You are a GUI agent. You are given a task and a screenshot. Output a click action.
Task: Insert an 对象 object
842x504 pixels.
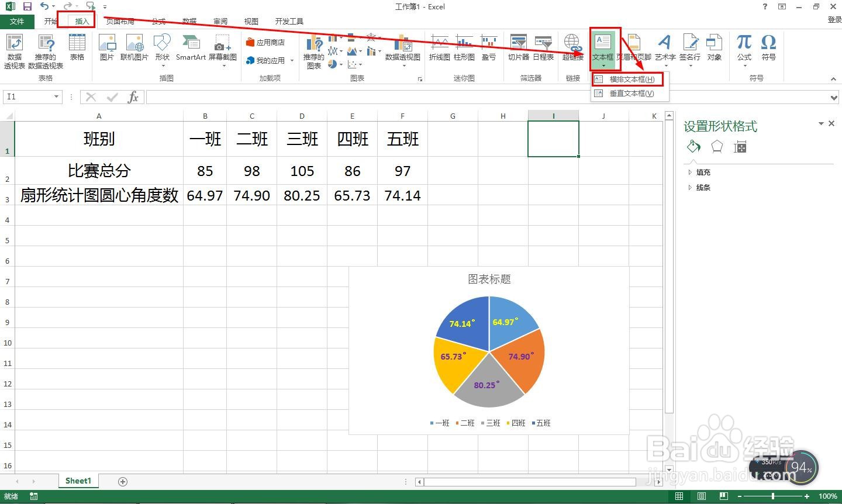pos(715,47)
